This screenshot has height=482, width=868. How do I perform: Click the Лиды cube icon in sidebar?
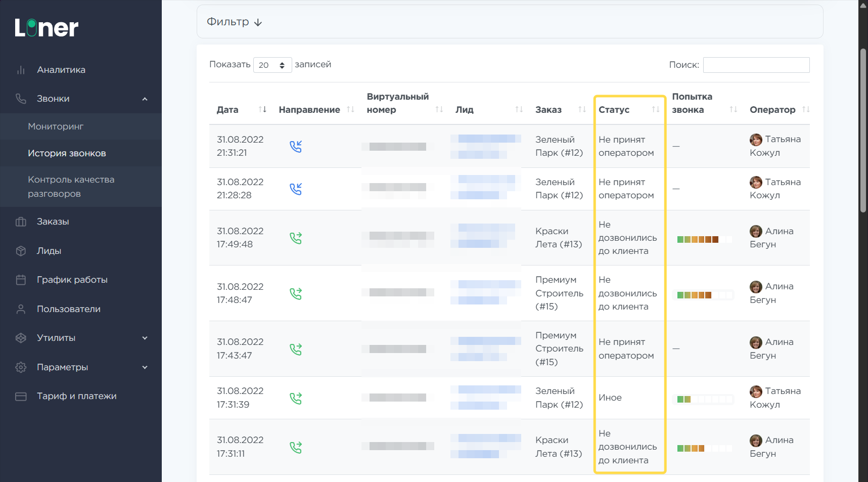[x=21, y=251]
